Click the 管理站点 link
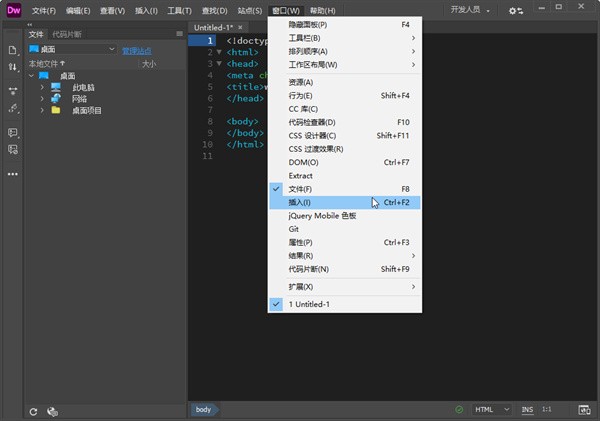This screenshot has height=421, width=600. coord(136,49)
